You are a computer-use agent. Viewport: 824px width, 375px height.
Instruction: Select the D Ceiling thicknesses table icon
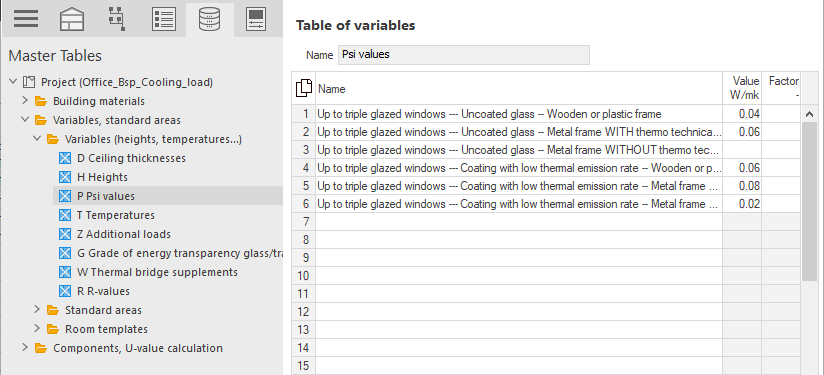pyautogui.click(x=65, y=158)
